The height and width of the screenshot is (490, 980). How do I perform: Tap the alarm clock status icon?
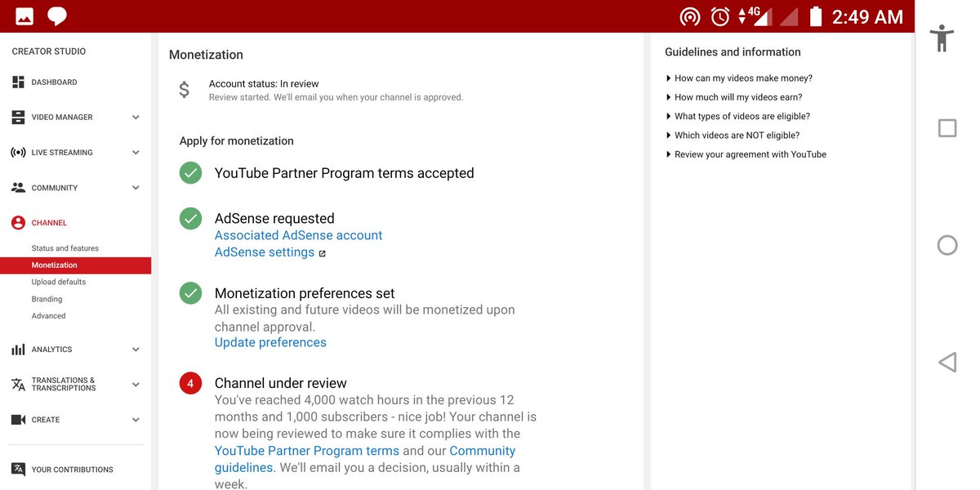(x=720, y=16)
